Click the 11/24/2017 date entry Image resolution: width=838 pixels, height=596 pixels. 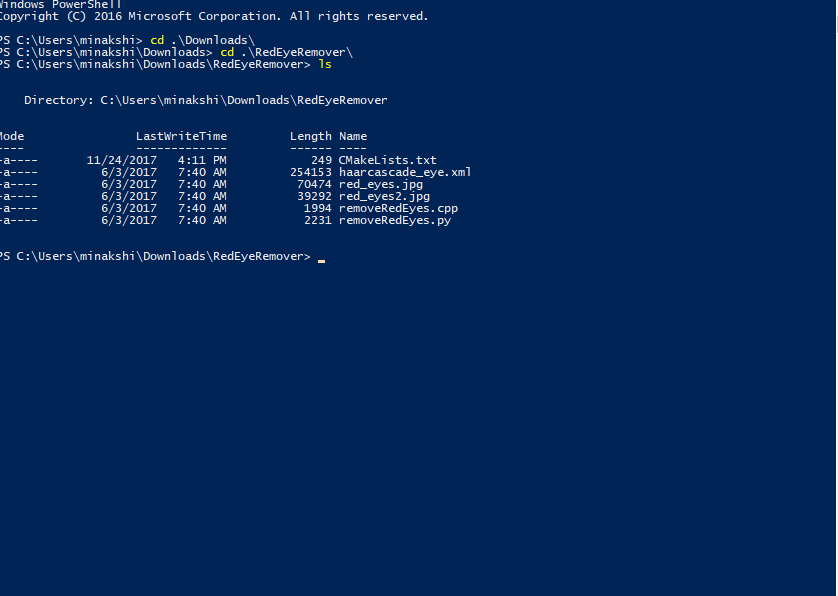point(122,160)
